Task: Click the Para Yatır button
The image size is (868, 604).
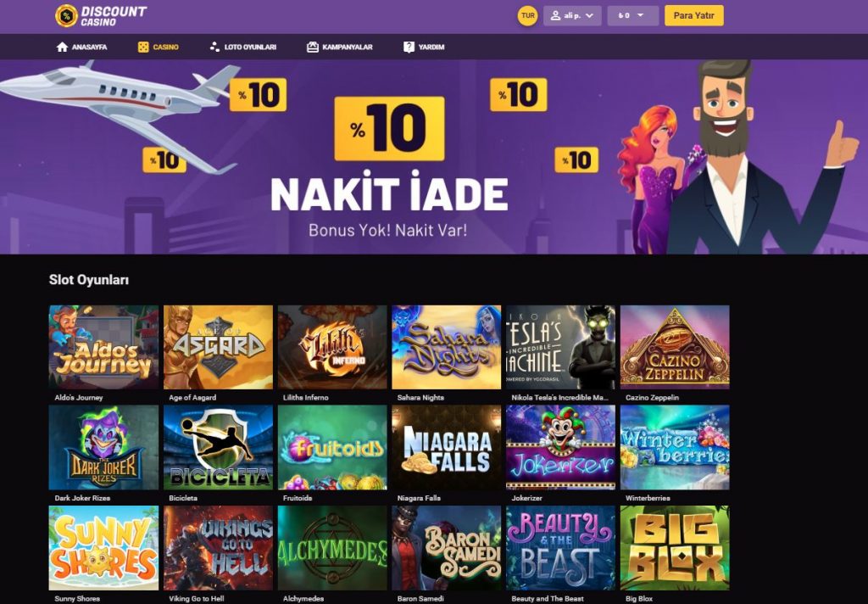Action: pos(693,15)
